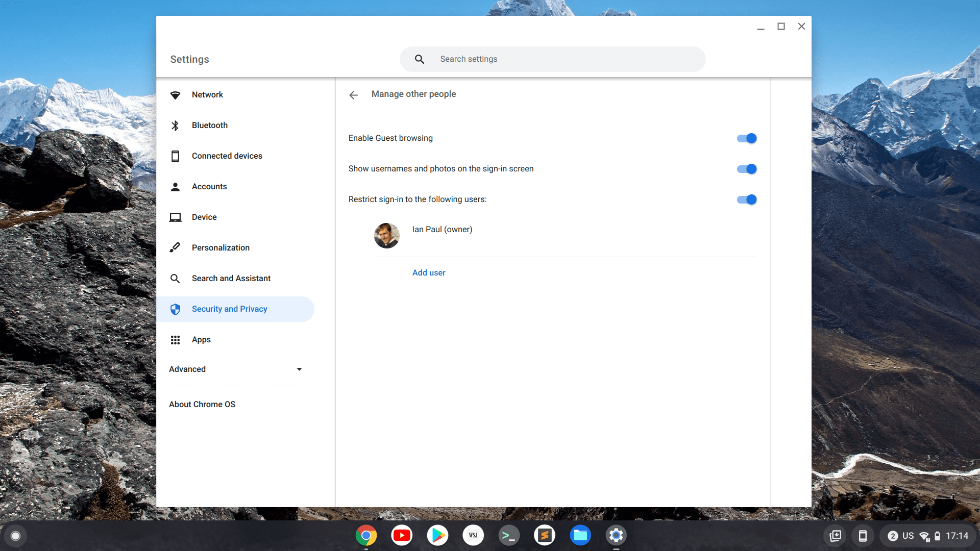This screenshot has height=551, width=980.
Task: Click the Device laptop icon
Action: click(x=175, y=217)
